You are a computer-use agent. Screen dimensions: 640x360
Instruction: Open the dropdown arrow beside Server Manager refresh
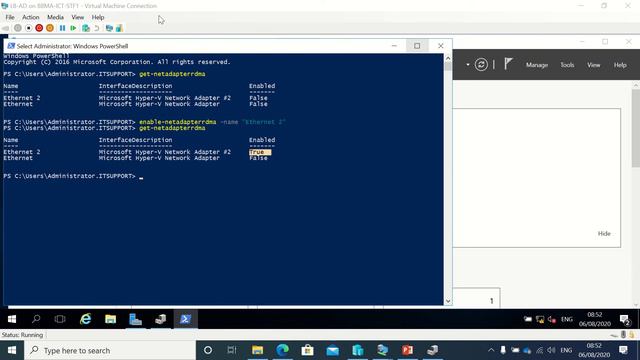468,64
